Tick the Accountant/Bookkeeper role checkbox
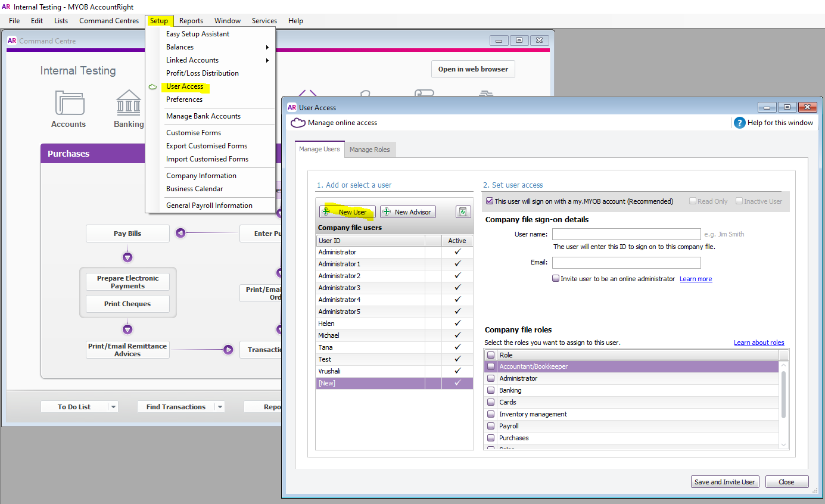 491,367
